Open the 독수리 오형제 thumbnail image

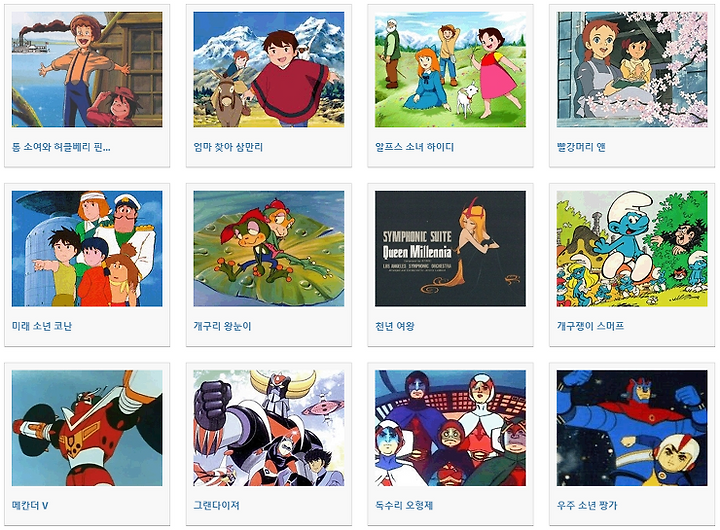point(450,428)
